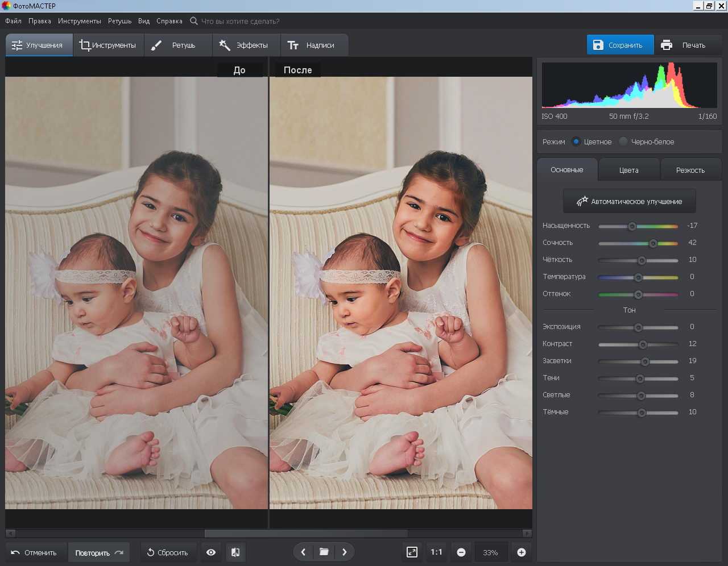Click the horizontal scrollbar under the photo
Screen dimensions: 728x566
pos(305,534)
